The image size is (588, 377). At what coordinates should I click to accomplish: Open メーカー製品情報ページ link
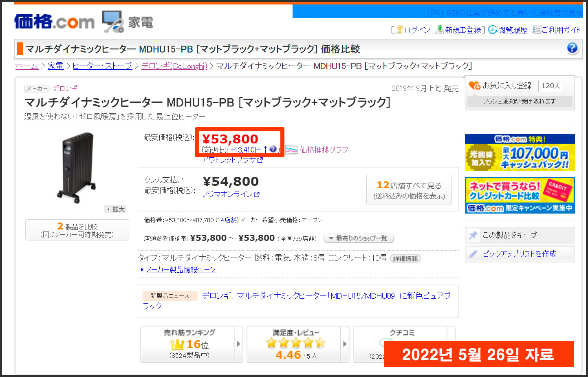[x=181, y=269]
